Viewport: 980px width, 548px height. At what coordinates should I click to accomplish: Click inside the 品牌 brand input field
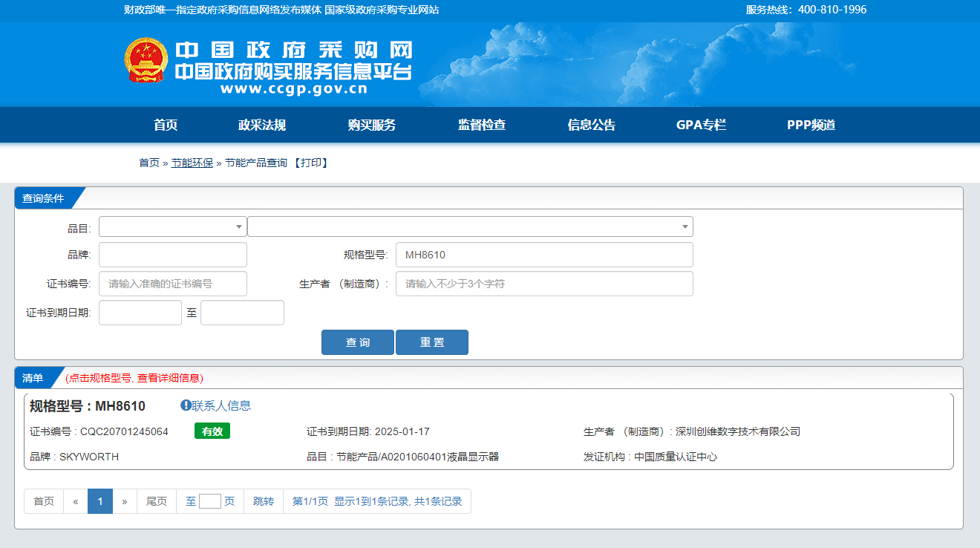[x=172, y=254]
